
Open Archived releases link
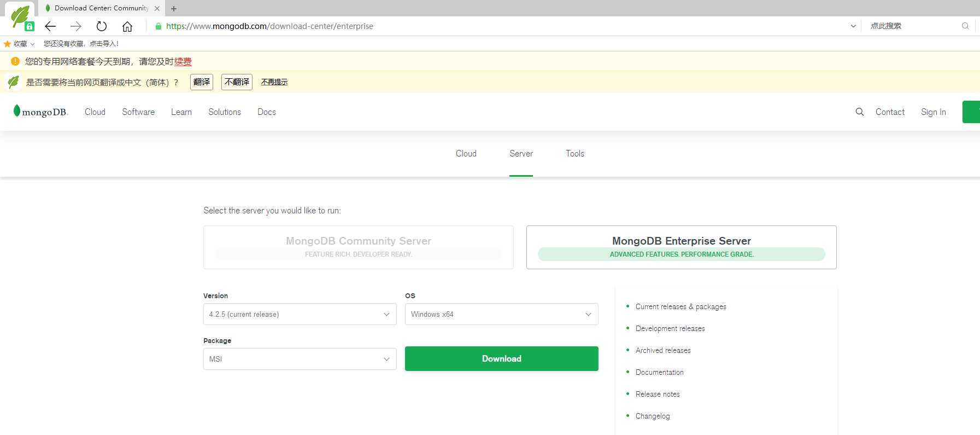click(663, 350)
